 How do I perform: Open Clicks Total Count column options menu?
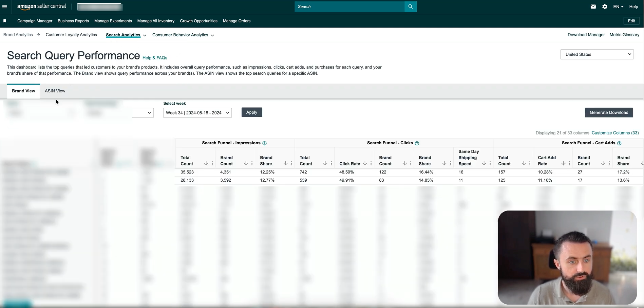tap(332, 164)
